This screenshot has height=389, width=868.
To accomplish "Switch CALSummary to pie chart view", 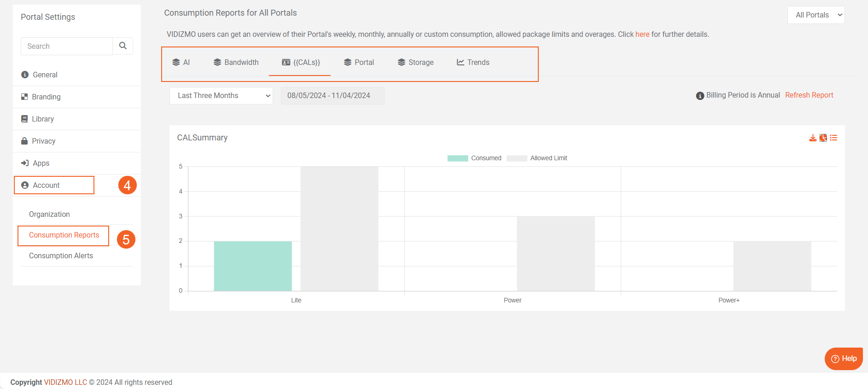I will click(x=823, y=138).
